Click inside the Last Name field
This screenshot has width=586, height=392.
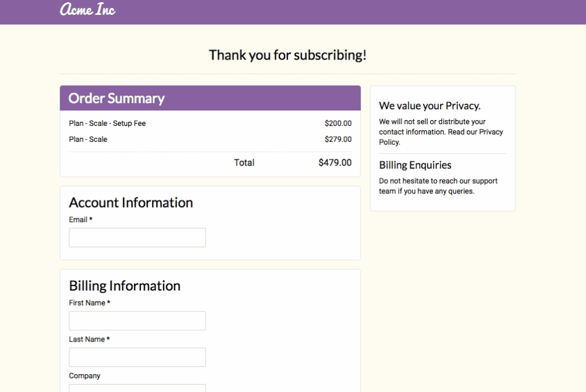137,357
